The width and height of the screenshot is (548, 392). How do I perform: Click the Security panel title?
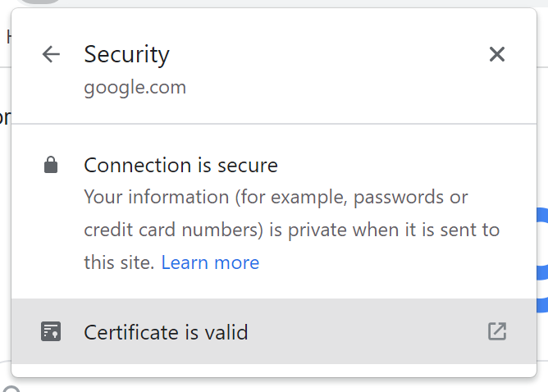[126, 54]
